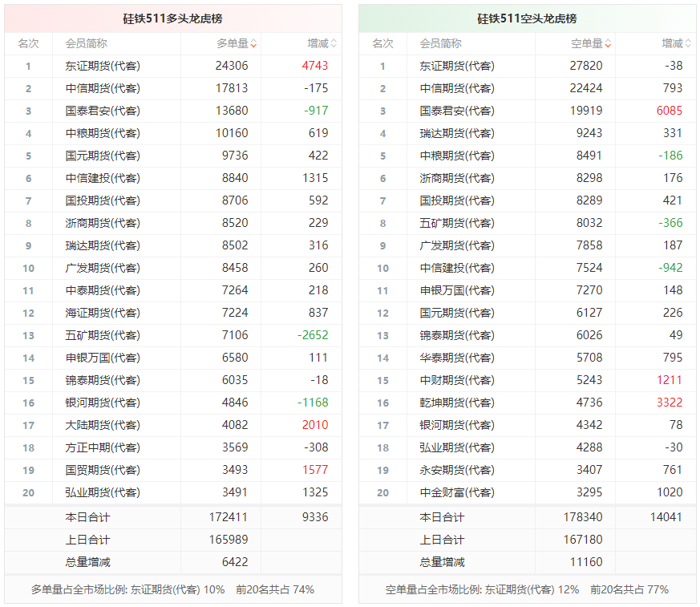Click 总量增减 label in long table
Image resolution: width=700 pixels, height=607 pixels.
(x=87, y=562)
